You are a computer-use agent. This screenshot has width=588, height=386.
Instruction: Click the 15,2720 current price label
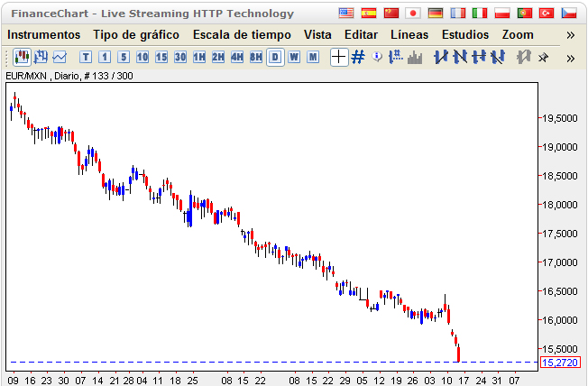click(558, 362)
